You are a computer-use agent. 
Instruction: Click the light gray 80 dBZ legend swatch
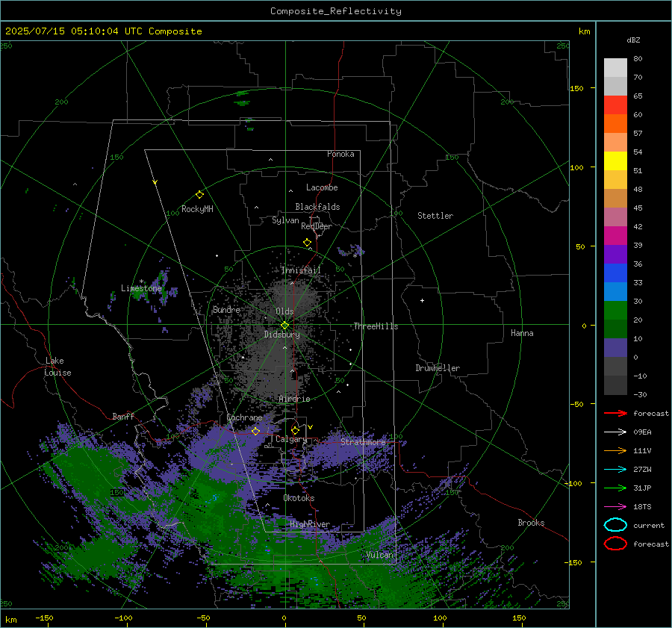[x=615, y=67]
